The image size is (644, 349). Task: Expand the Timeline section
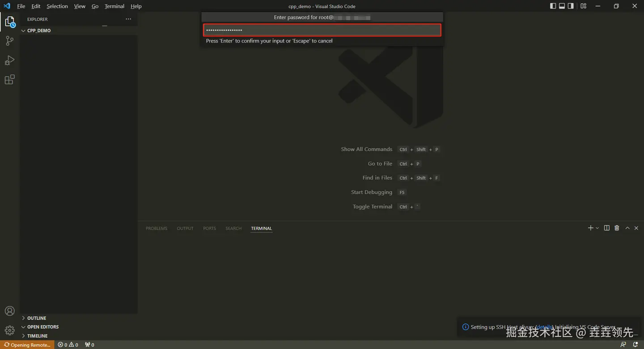click(79, 336)
